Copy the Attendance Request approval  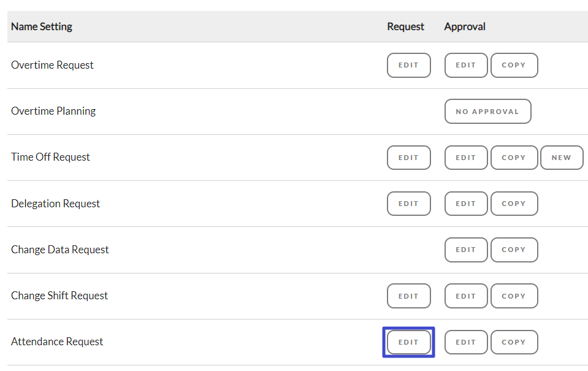(514, 342)
